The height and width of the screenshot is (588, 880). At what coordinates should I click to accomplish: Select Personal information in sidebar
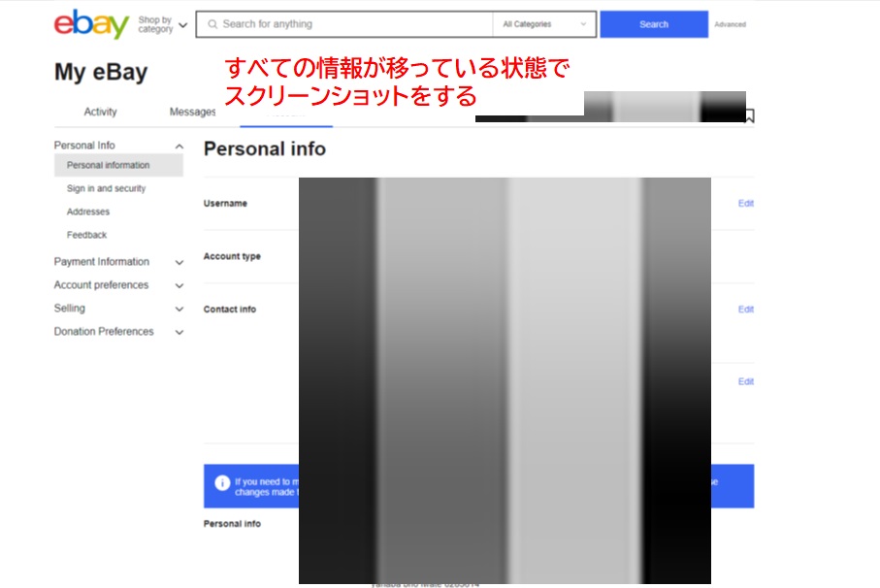(118, 165)
